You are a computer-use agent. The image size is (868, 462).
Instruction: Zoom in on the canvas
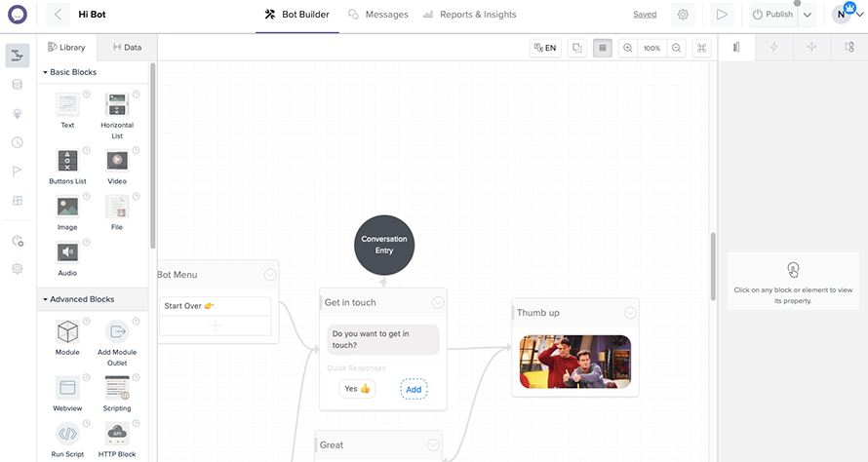click(628, 48)
